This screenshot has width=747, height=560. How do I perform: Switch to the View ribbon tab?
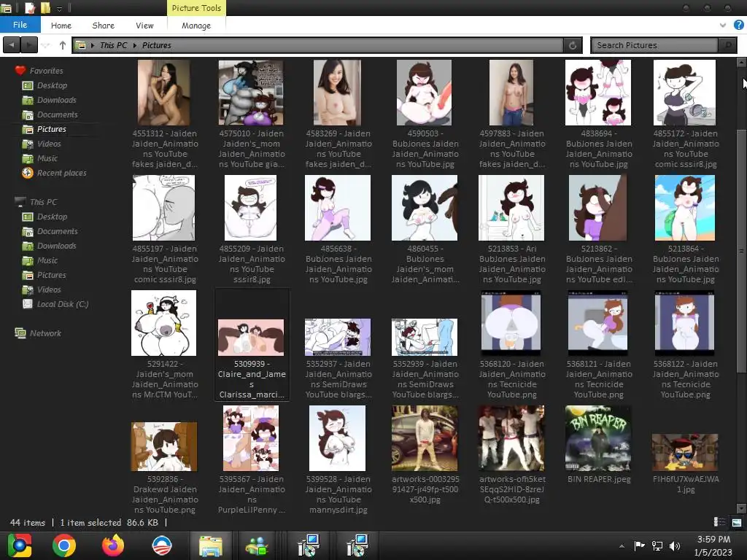144,26
